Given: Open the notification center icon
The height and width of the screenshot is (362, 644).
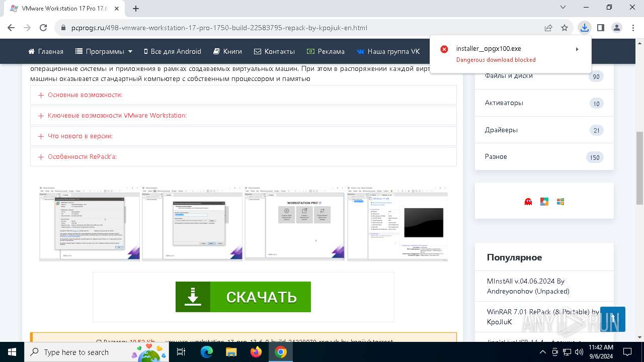Looking at the screenshot, I should pos(627,352).
